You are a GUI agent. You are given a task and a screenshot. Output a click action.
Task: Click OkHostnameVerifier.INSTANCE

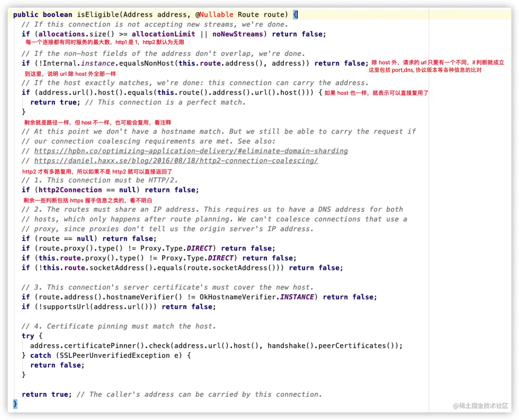(257, 297)
